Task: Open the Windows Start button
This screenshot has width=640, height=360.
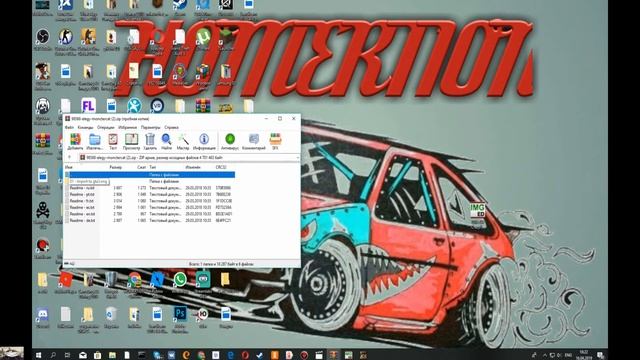Action: click(x=38, y=355)
